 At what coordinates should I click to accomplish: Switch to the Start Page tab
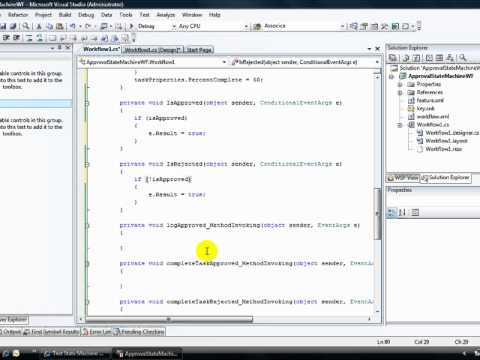199,50
